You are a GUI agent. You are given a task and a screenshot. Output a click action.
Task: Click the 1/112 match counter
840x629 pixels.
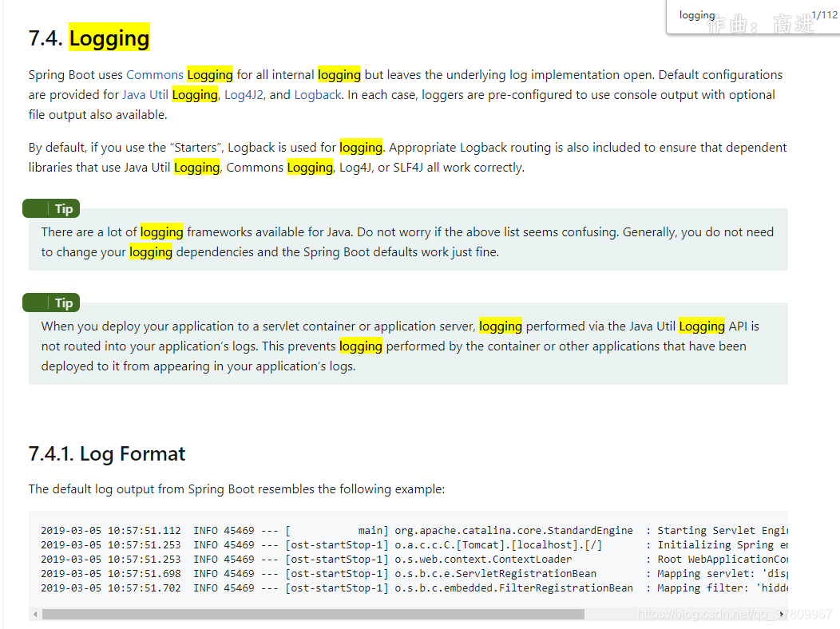coord(824,15)
